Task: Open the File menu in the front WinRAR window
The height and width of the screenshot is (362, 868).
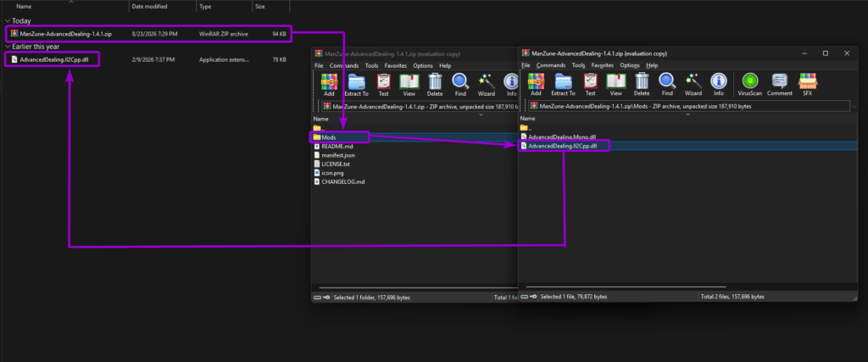Action: tap(526, 65)
